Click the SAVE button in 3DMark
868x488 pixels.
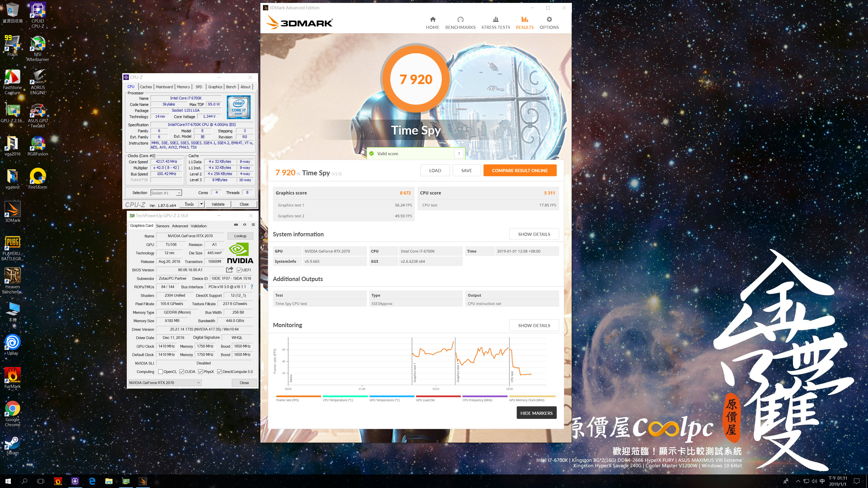(x=466, y=170)
